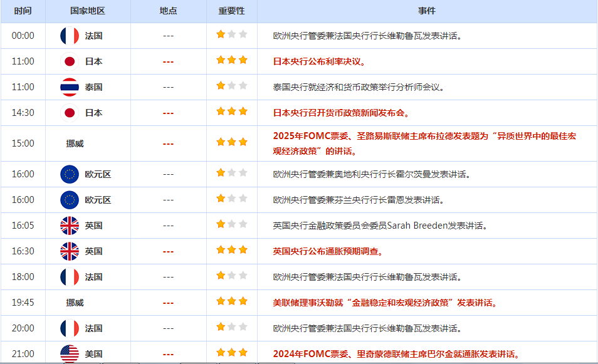Click the 地点 column header

167,10
